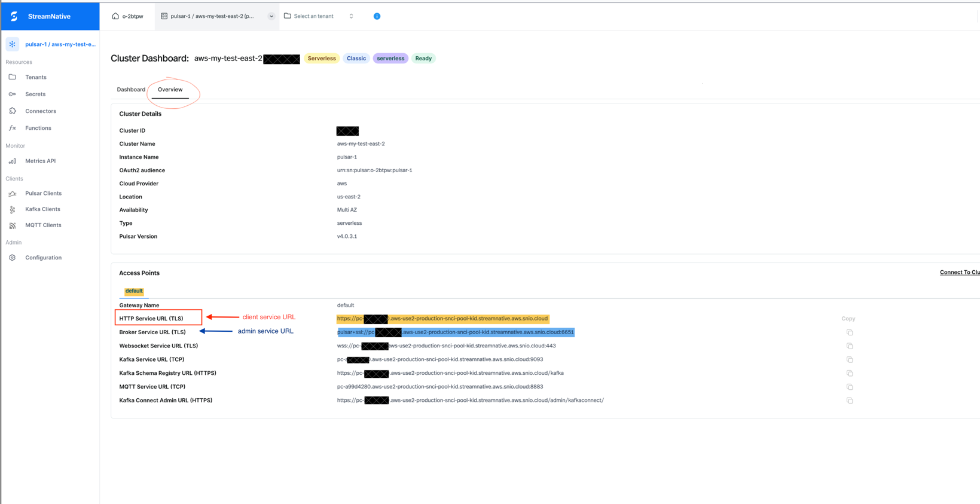Open Functions in the sidebar
980x504 pixels.
tap(38, 128)
